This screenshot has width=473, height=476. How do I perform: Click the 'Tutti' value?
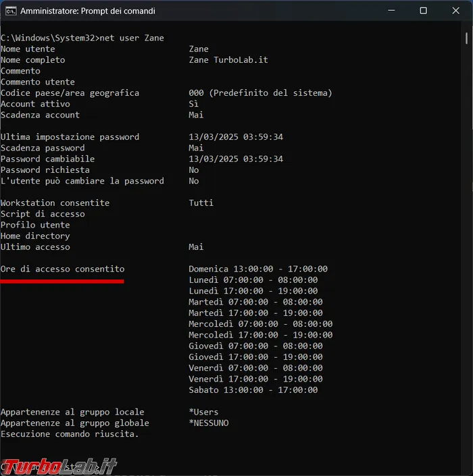point(201,203)
